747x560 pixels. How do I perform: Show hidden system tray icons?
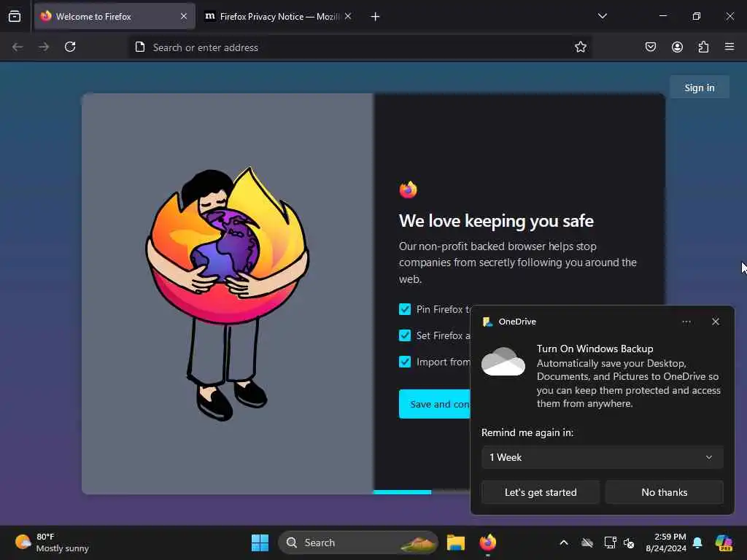click(x=564, y=542)
